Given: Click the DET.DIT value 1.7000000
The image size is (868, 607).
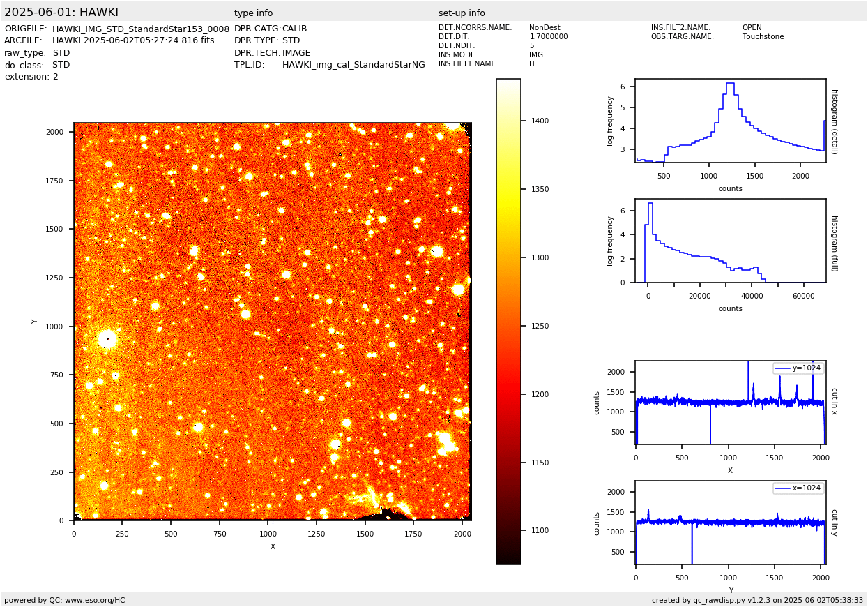Looking at the screenshot, I should click(549, 37).
